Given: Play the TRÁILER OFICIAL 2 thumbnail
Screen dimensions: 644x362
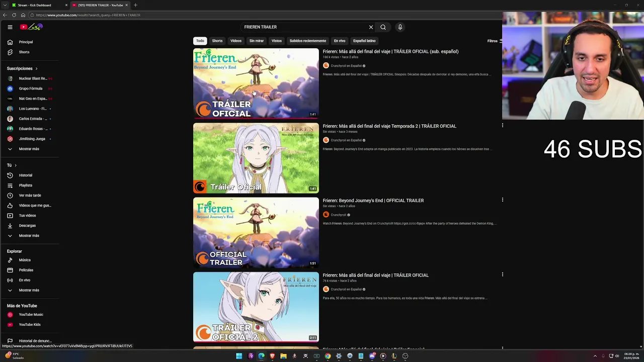Looking at the screenshot, I should pos(256,307).
